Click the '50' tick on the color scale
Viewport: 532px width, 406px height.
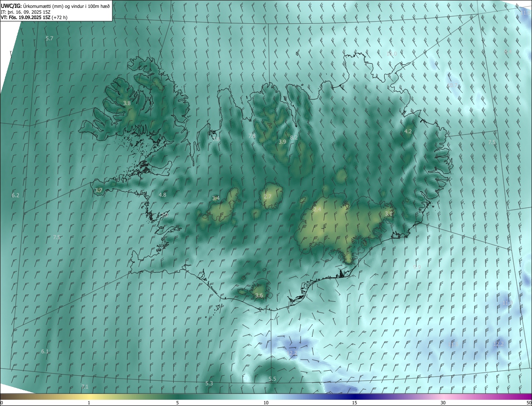(529, 403)
